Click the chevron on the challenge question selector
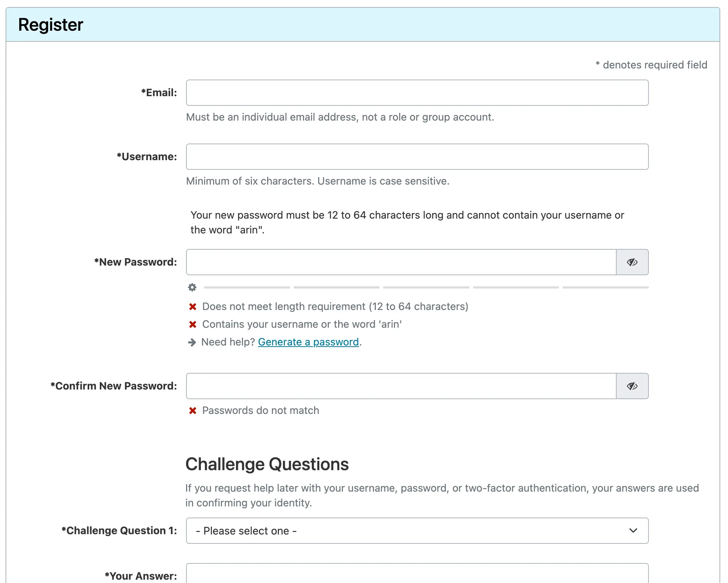The width and height of the screenshot is (728, 583). (x=633, y=530)
